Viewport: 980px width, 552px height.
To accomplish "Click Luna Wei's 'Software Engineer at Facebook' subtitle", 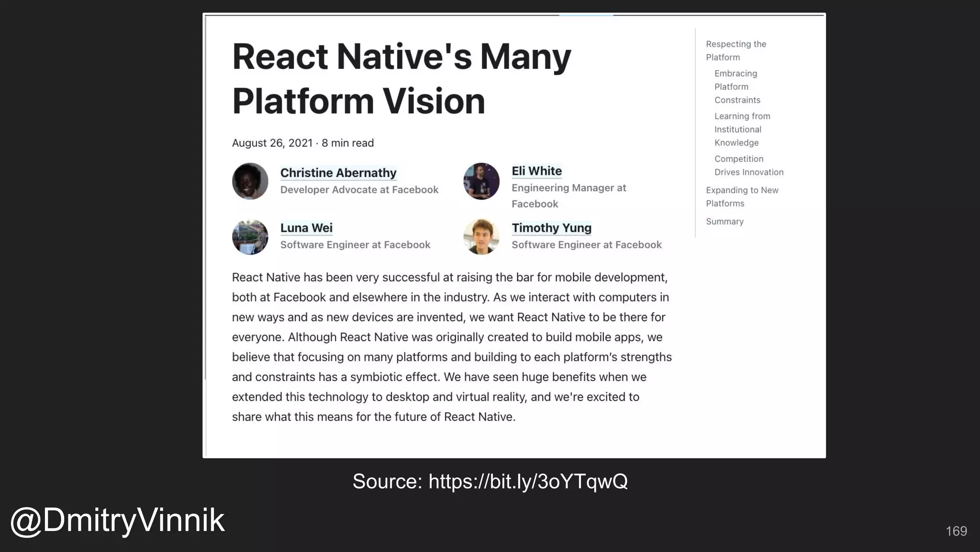I will pyautogui.click(x=355, y=245).
